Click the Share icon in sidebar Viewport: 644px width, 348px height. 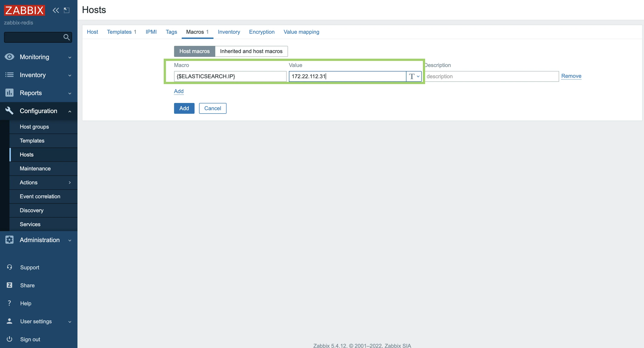(x=9, y=285)
